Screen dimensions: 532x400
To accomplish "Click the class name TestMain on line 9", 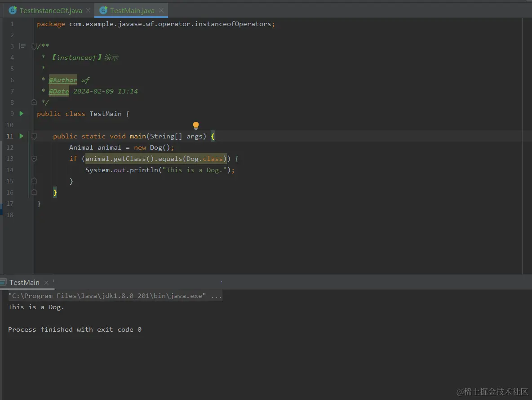I will [105, 114].
